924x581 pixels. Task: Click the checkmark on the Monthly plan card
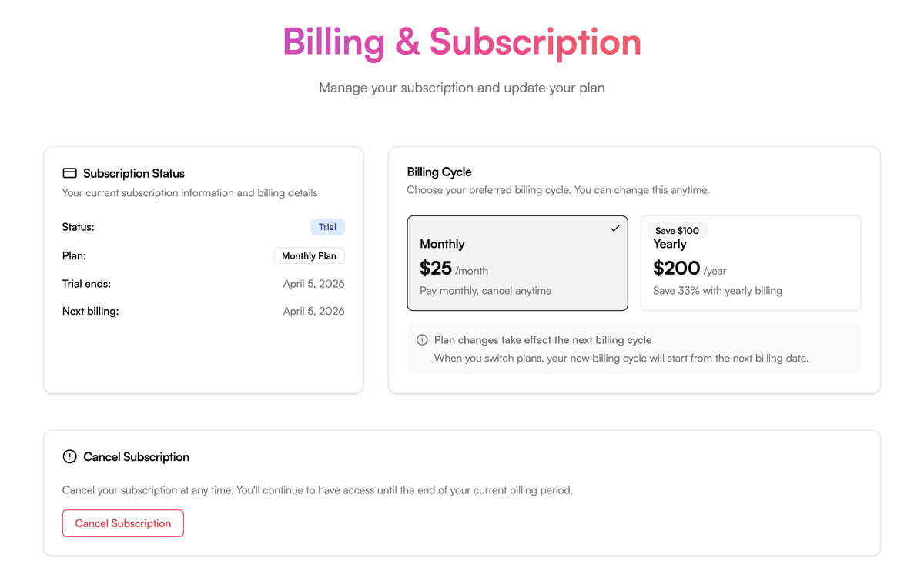[614, 228]
